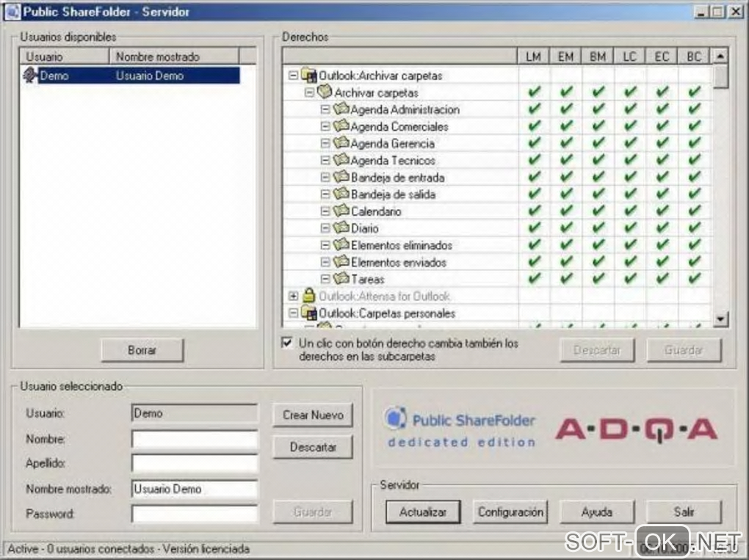
Task: Click the Borrar button
Action: [x=142, y=350]
